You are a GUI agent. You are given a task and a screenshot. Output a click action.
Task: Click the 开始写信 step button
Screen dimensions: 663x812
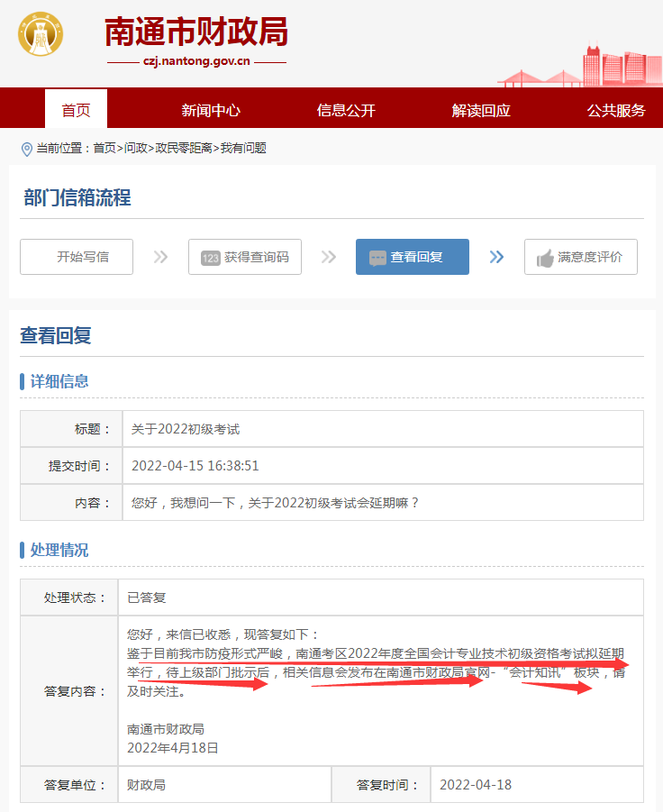pos(77,257)
